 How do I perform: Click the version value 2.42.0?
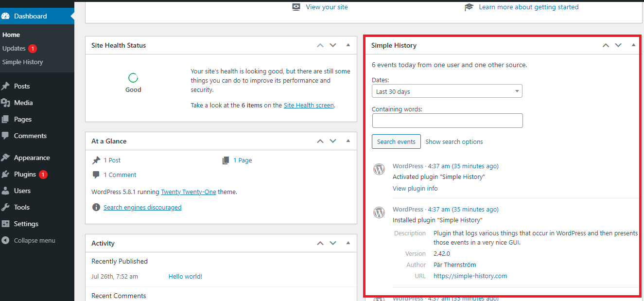[x=442, y=253]
